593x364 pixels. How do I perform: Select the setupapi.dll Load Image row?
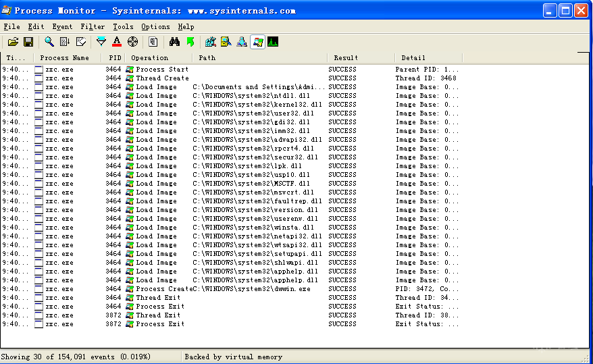pyautogui.click(x=231, y=254)
